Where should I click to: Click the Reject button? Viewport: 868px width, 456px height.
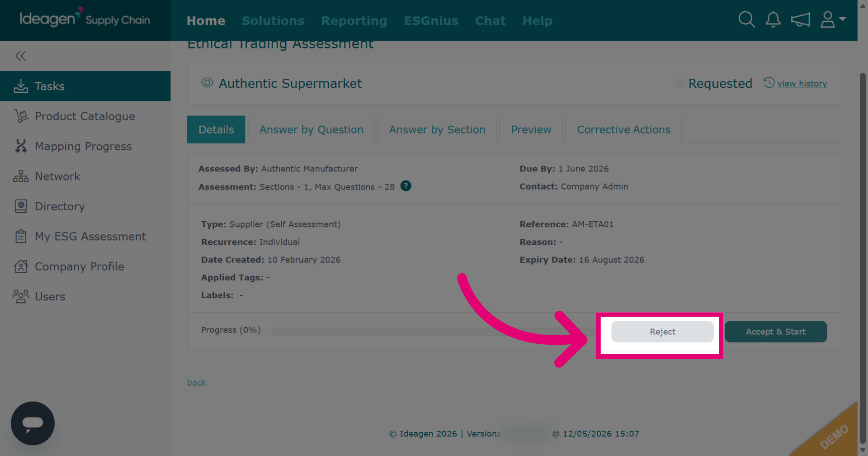tap(662, 332)
